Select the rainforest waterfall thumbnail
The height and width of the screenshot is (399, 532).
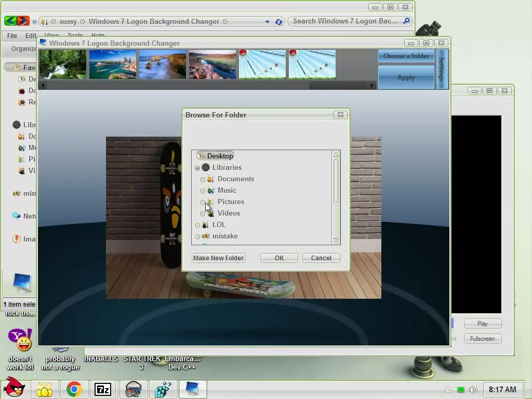(x=63, y=64)
